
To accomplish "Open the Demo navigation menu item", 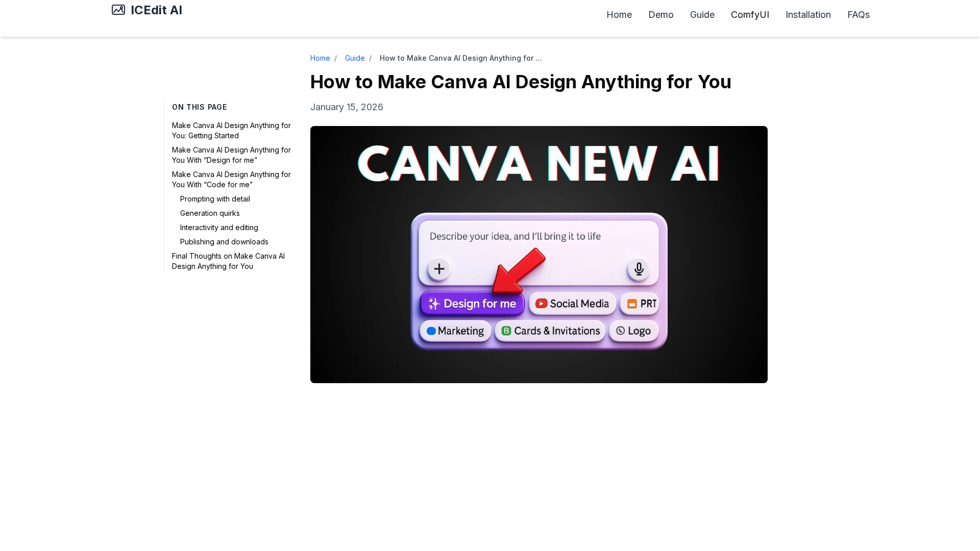I will tap(660, 15).
